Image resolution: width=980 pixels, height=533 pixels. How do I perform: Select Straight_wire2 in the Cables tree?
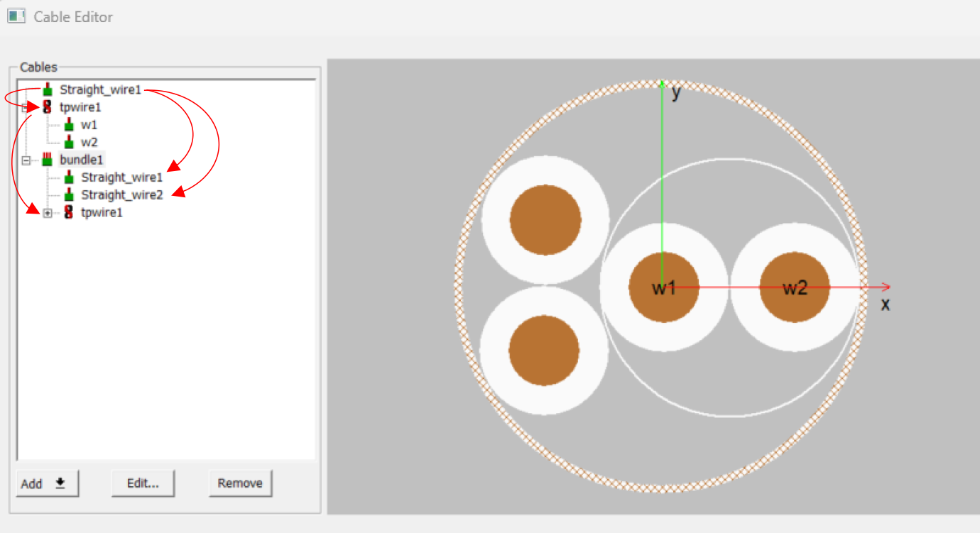(x=121, y=194)
